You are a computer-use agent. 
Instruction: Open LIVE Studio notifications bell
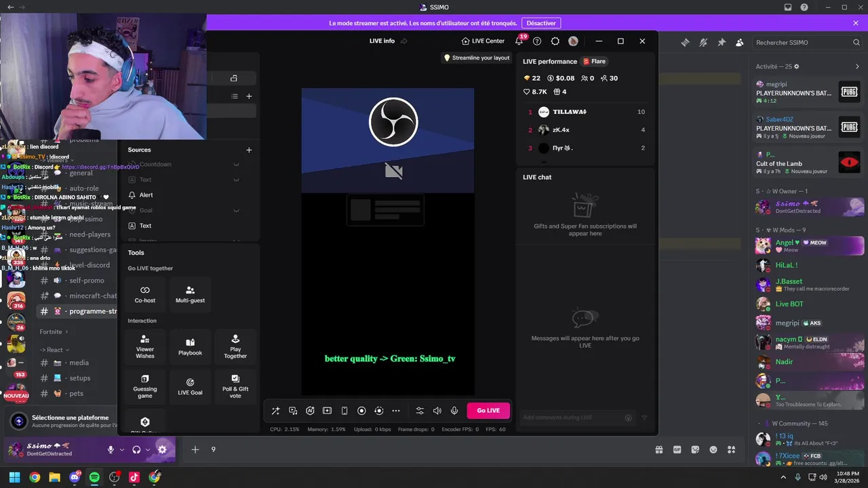coord(519,41)
